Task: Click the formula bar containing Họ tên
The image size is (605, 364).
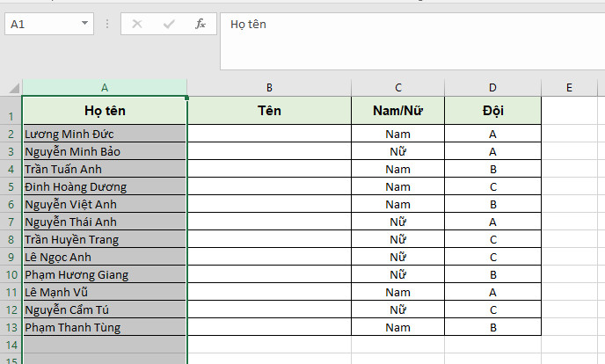Action: click(x=412, y=41)
